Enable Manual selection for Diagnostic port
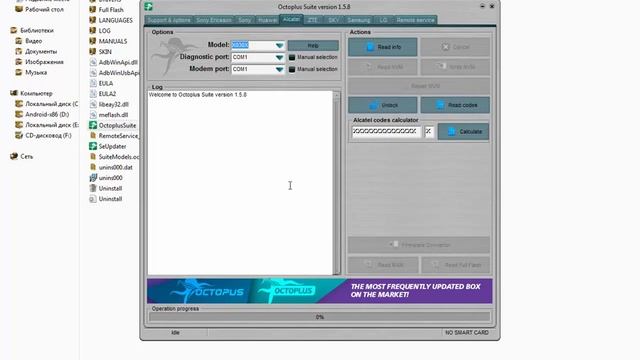 [292, 58]
